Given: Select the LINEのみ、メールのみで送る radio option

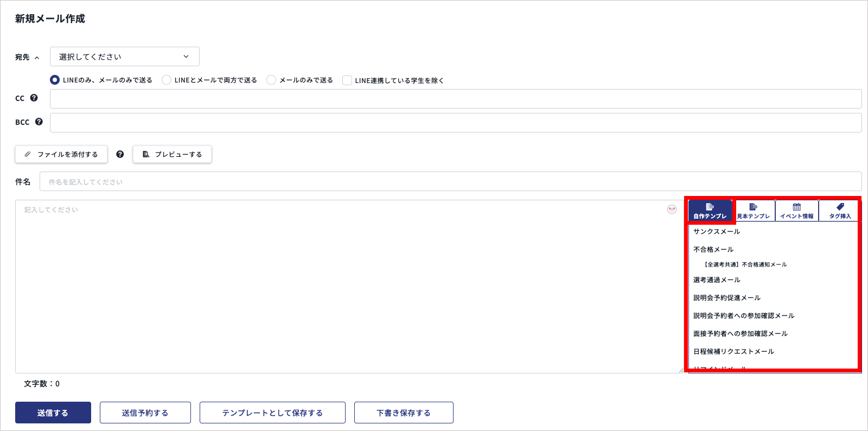Looking at the screenshot, I should 55,80.
